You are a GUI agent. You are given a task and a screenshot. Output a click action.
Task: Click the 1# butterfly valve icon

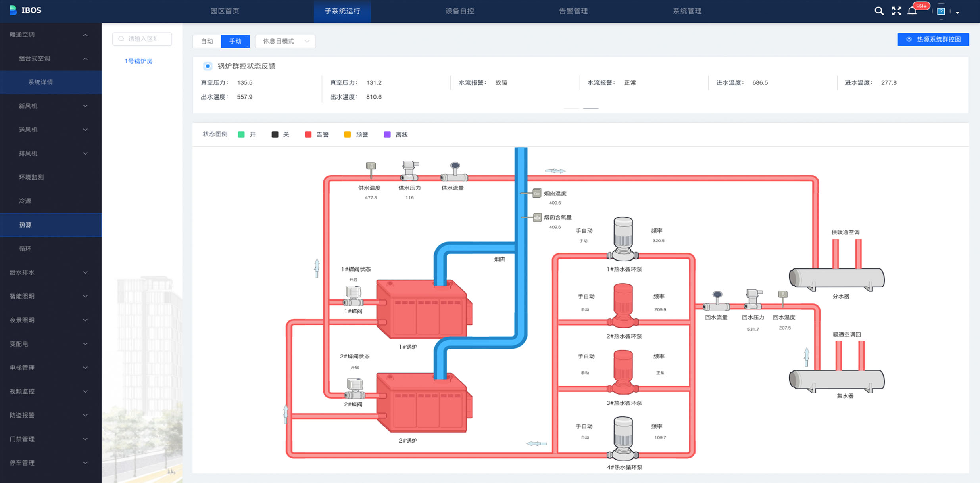click(353, 296)
